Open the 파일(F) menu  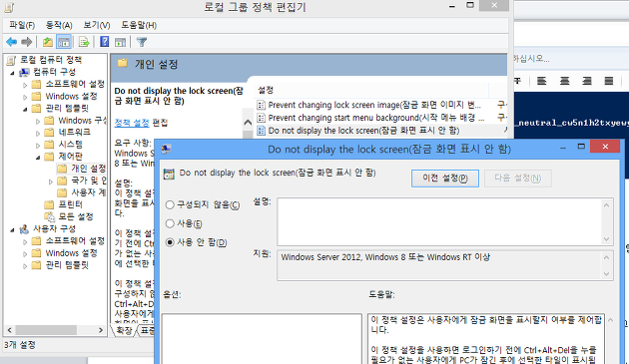pos(22,25)
